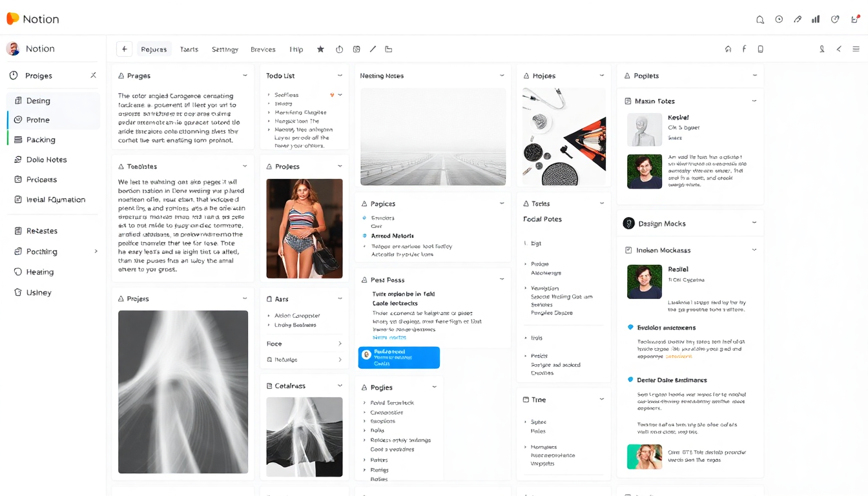
Task: Click the blue highlighted popup button
Action: tap(398, 357)
